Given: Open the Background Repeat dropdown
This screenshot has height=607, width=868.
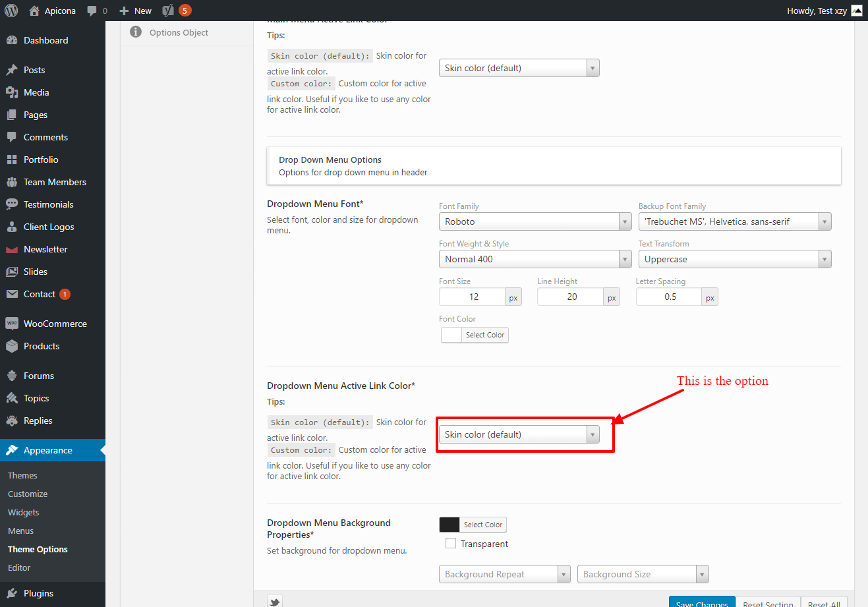Looking at the screenshot, I should tap(504, 574).
